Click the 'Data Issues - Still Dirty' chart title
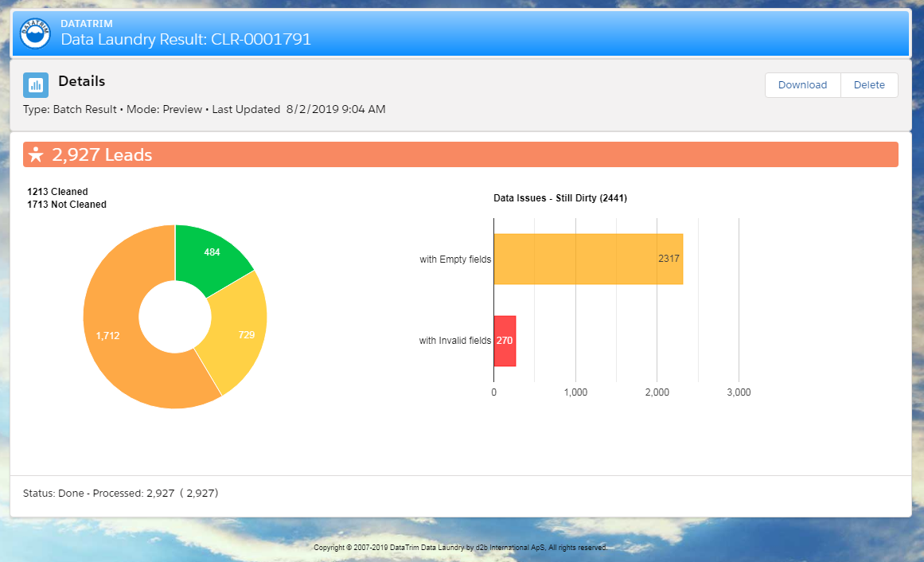Viewport: 924px width, 562px height. [x=560, y=198]
